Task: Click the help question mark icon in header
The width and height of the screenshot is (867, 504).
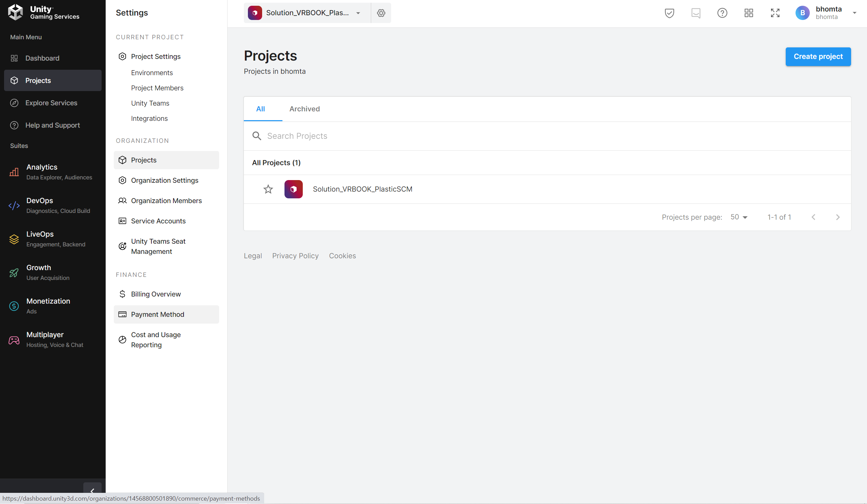Action: (x=722, y=13)
